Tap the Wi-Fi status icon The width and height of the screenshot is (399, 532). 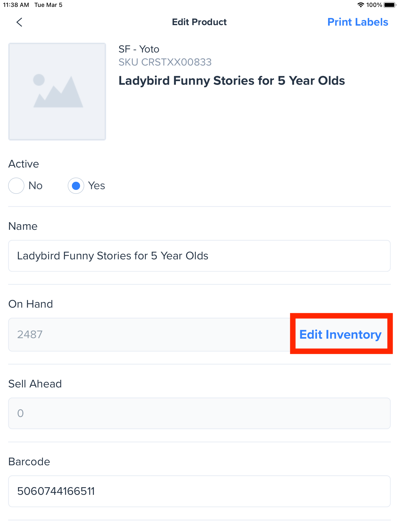361,5
